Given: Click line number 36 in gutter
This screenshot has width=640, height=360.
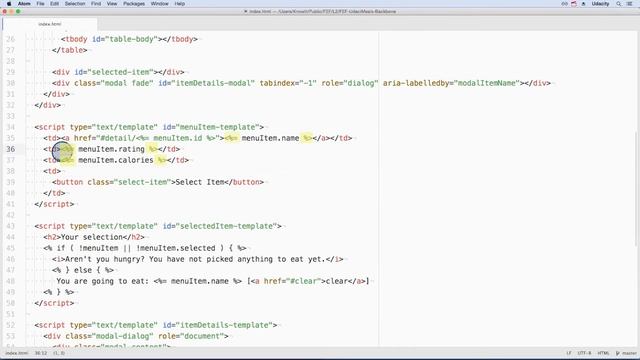Looking at the screenshot, I should click(x=11, y=149).
